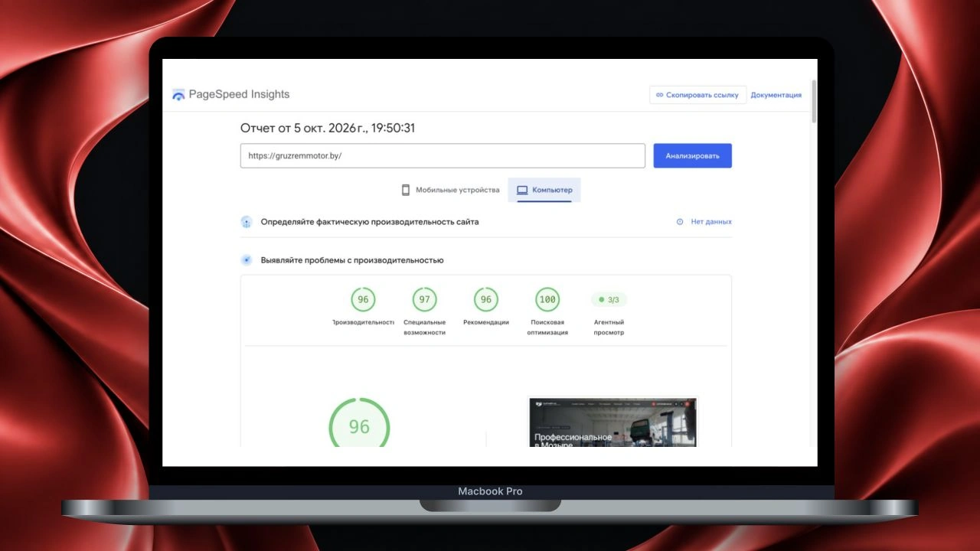980x551 pixels.
Task: Open the "Нет данных" info link
Action: point(704,222)
